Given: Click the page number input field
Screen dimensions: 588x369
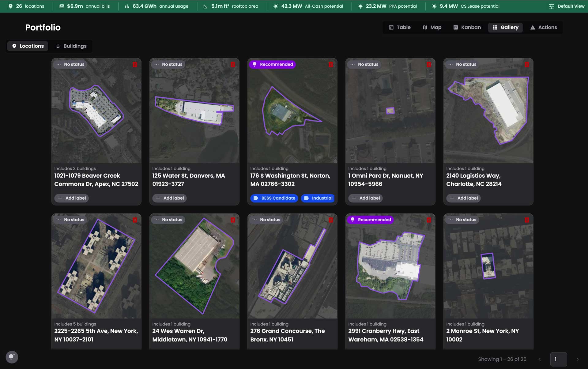Looking at the screenshot, I should (559, 360).
